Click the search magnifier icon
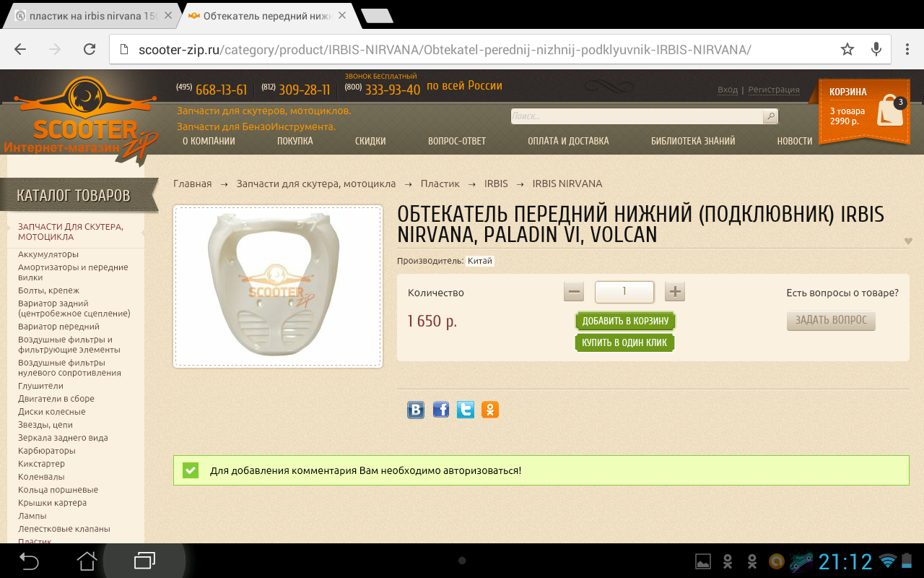924x578 pixels. [x=770, y=116]
